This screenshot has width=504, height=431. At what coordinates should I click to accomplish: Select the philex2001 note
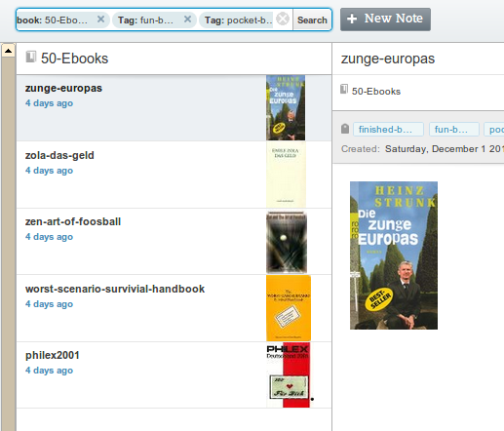coord(174,375)
